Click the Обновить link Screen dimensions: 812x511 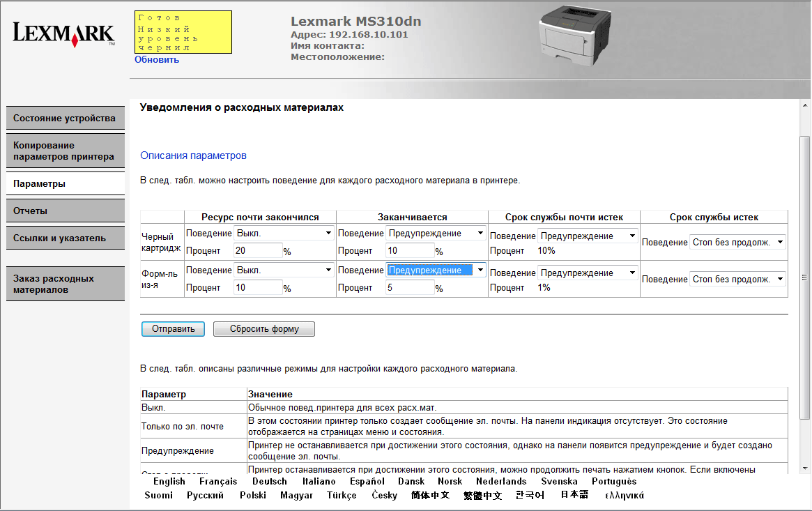click(x=157, y=59)
